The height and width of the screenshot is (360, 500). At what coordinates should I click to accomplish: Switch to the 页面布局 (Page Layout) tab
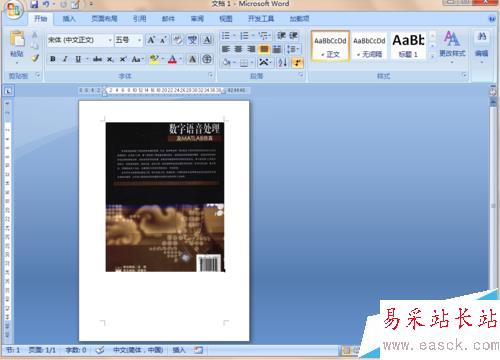(104, 19)
